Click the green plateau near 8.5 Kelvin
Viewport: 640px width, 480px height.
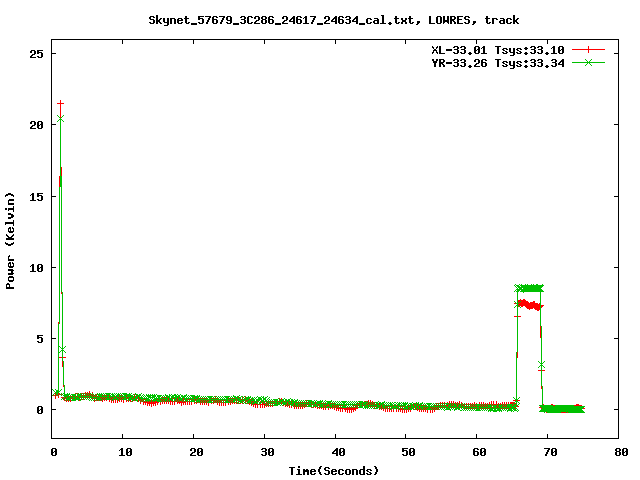click(529, 288)
